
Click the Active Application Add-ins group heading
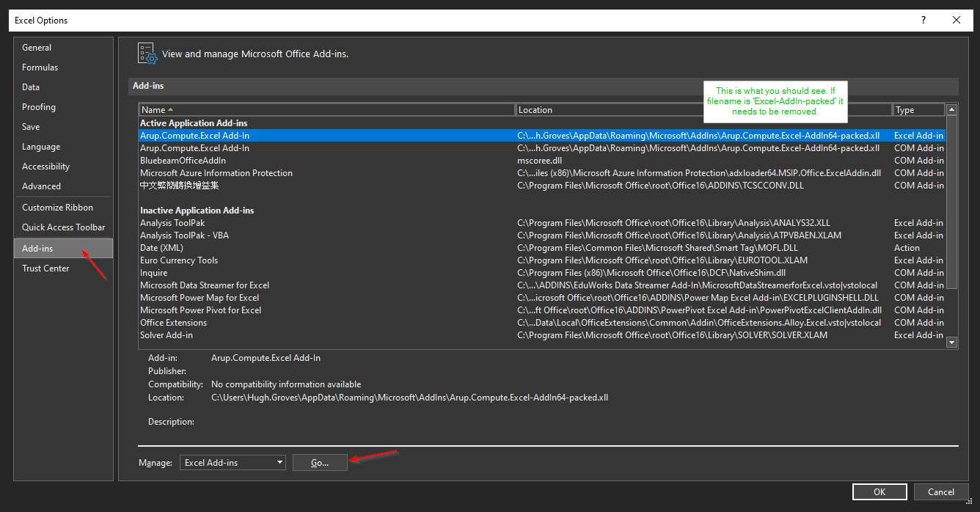pos(194,123)
